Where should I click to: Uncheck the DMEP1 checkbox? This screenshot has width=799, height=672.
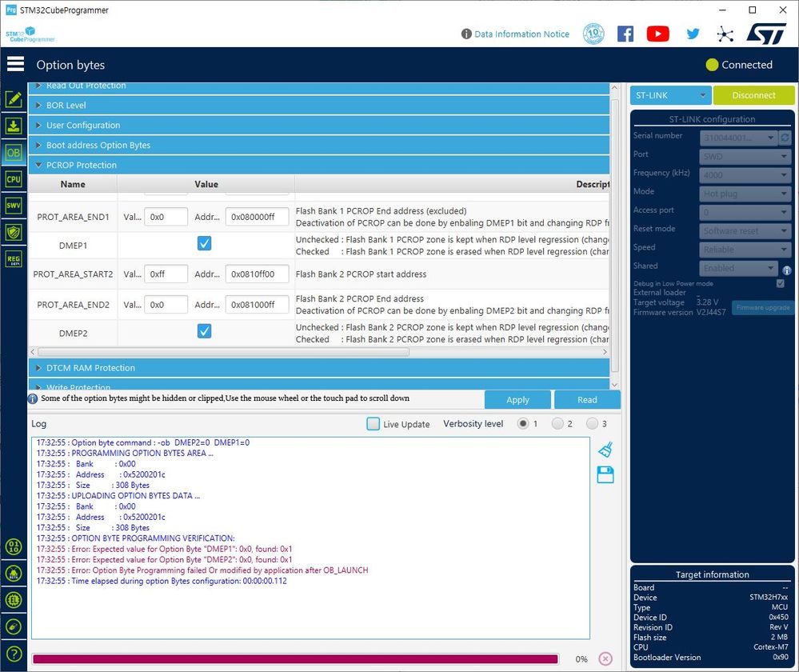click(204, 244)
